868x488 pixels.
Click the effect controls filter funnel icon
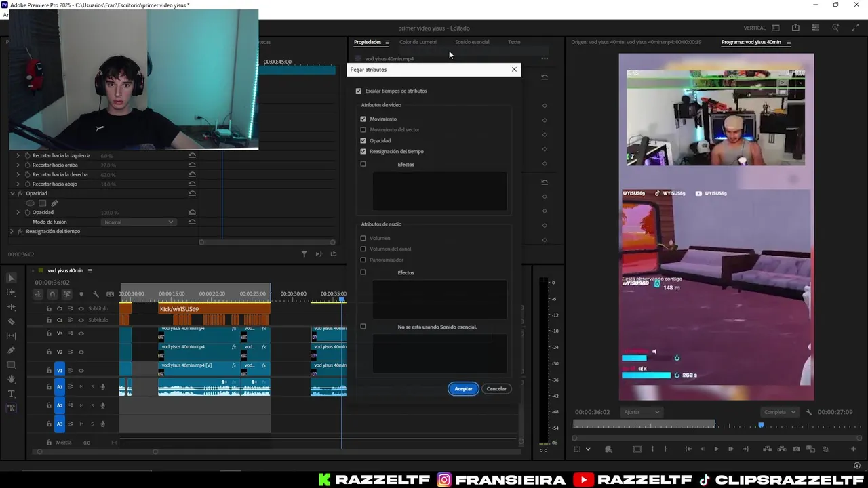pos(304,254)
